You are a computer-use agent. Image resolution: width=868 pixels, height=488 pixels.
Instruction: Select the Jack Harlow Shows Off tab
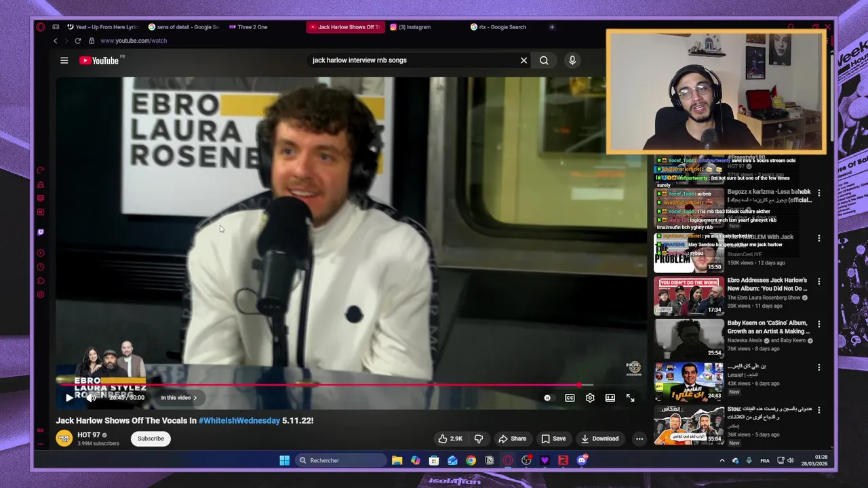(x=345, y=27)
